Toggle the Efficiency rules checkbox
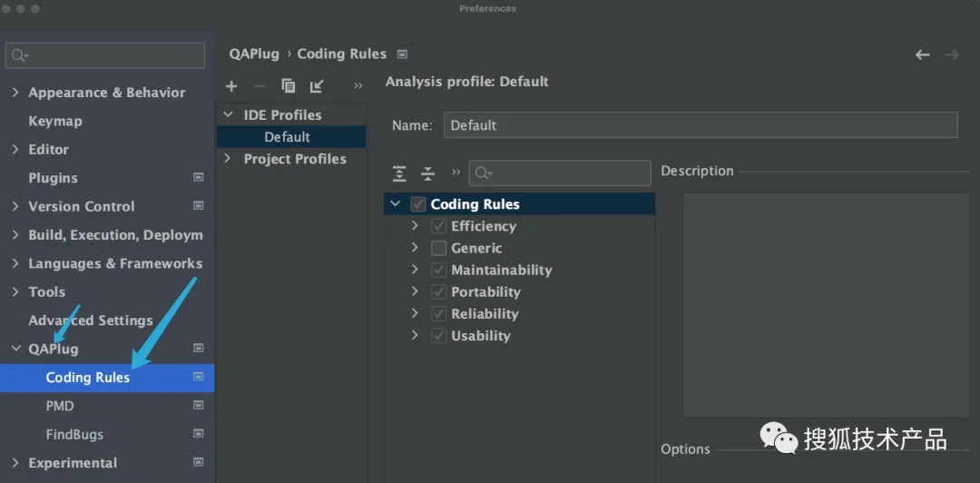This screenshot has height=483, width=980. tap(439, 226)
